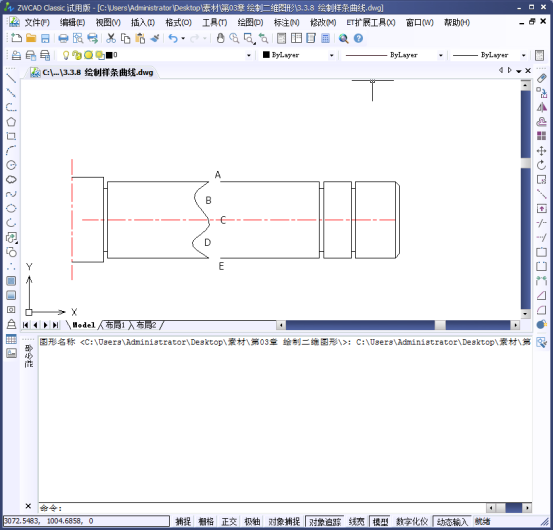This screenshot has height=531, width=554.
Task: Click the Print toolbar icon
Action: click(63, 38)
